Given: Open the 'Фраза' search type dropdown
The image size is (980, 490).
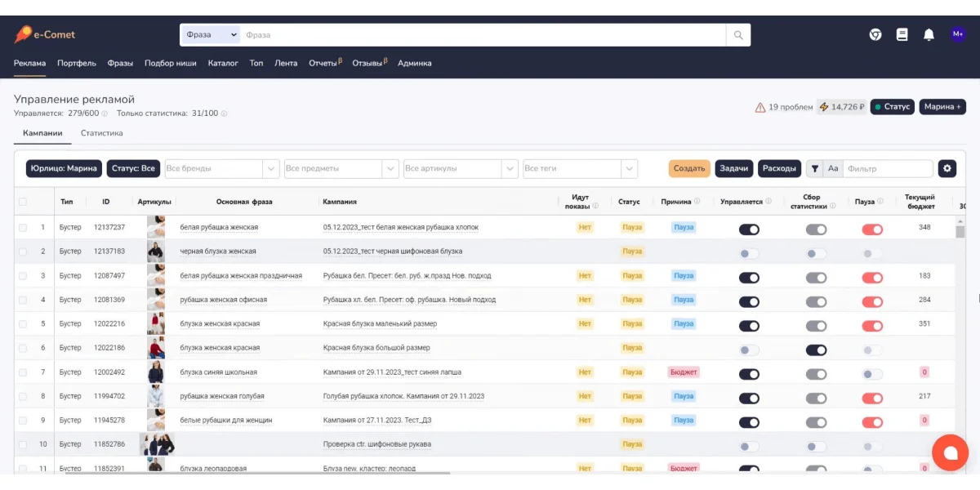Looking at the screenshot, I should coord(211,35).
